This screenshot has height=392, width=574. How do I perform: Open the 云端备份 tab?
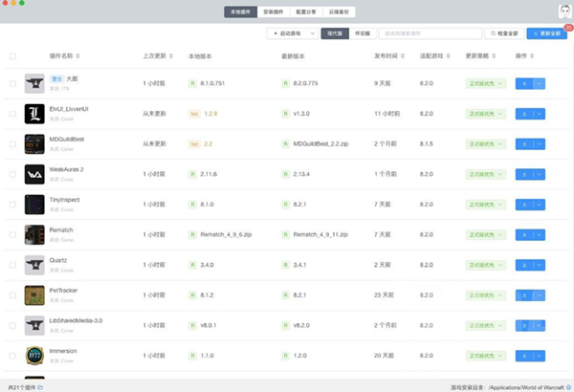[342, 11]
